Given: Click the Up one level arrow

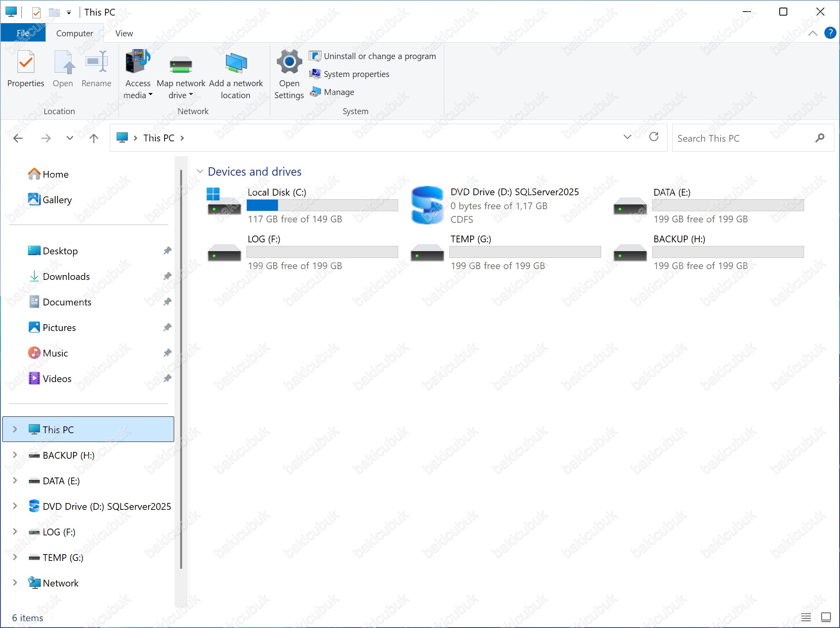Looking at the screenshot, I should (94, 138).
